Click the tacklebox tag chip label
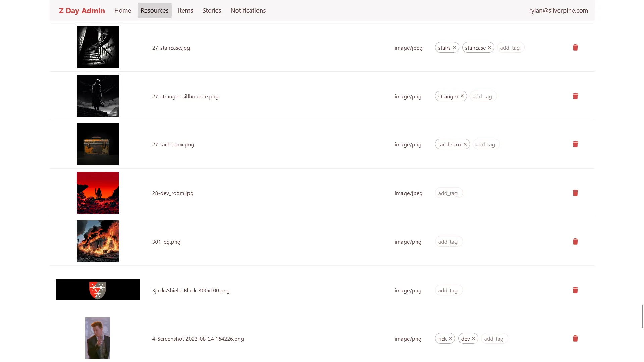644x362 pixels. coord(450,144)
